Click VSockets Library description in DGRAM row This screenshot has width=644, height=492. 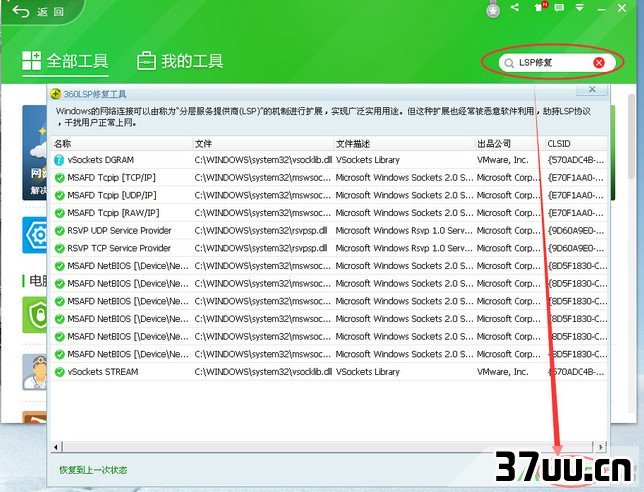(368, 160)
